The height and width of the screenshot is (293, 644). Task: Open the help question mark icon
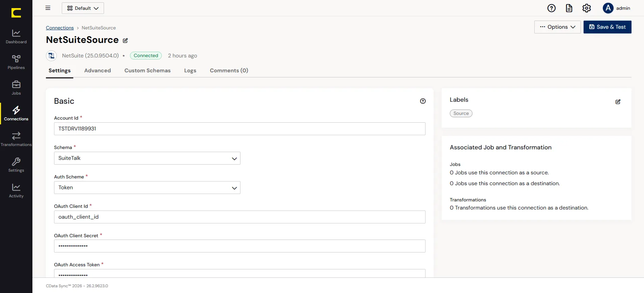[x=551, y=8]
